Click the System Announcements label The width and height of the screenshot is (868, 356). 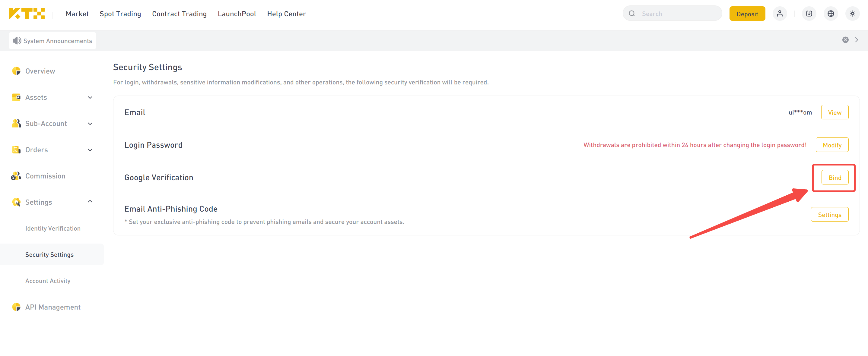point(58,41)
